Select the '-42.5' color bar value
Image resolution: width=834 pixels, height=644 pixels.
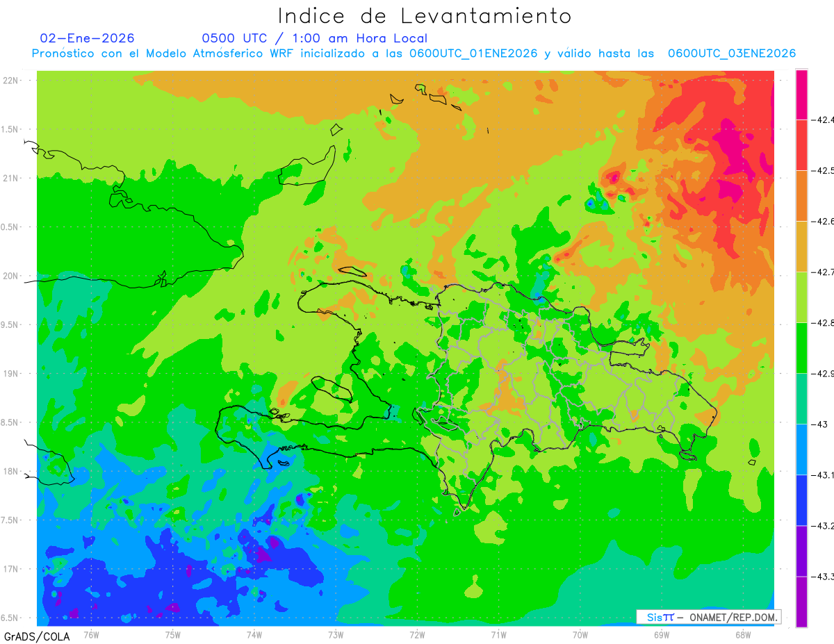823,170
